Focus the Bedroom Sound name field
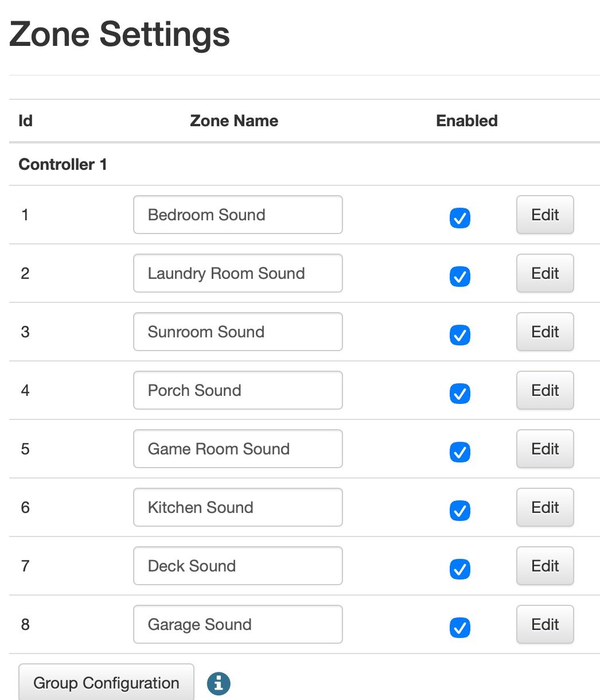 (x=237, y=215)
